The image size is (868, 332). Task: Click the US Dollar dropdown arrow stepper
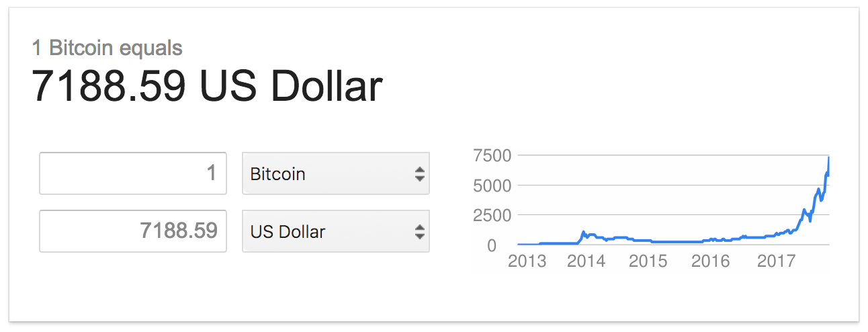pyautogui.click(x=419, y=232)
